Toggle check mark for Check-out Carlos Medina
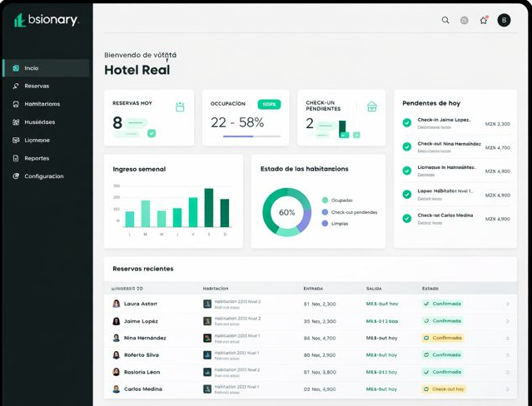Screen dimensions: 532x406 point(407,218)
